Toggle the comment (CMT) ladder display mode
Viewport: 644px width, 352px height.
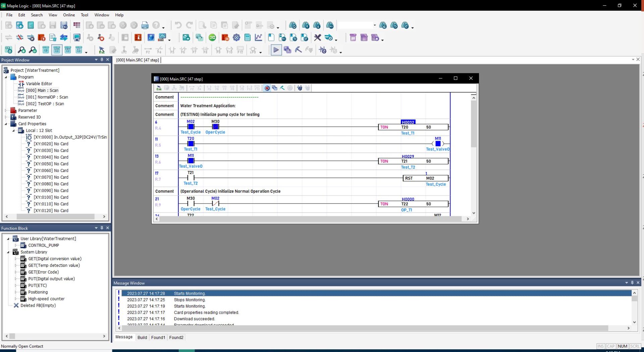68,50
